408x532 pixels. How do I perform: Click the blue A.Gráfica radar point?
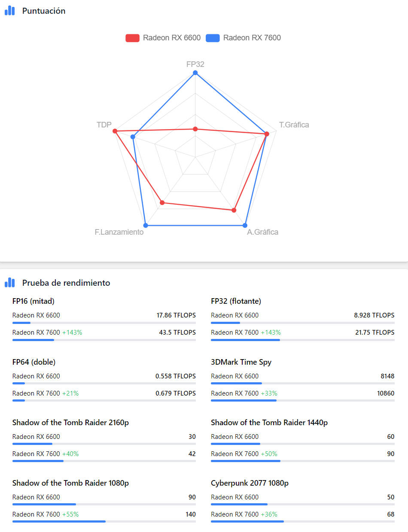click(x=245, y=225)
